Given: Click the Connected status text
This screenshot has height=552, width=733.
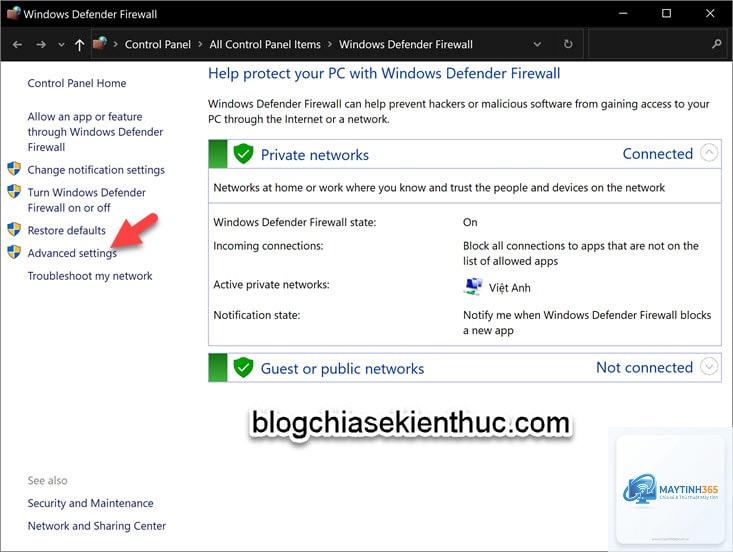Looking at the screenshot, I should (658, 154).
